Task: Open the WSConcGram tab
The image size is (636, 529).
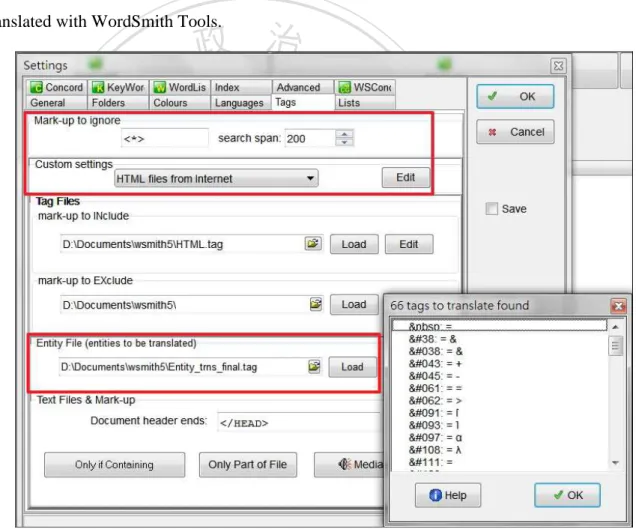Action: [365, 87]
